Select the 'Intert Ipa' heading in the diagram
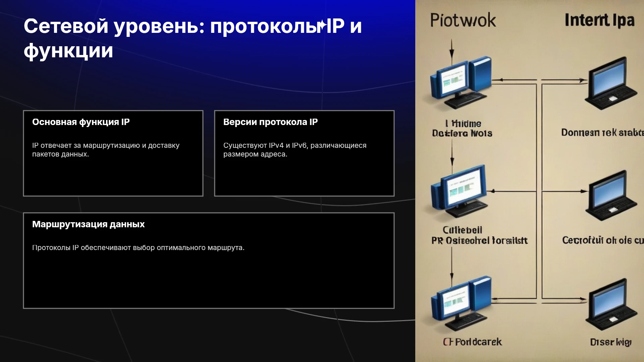644x362 pixels. pos(600,20)
